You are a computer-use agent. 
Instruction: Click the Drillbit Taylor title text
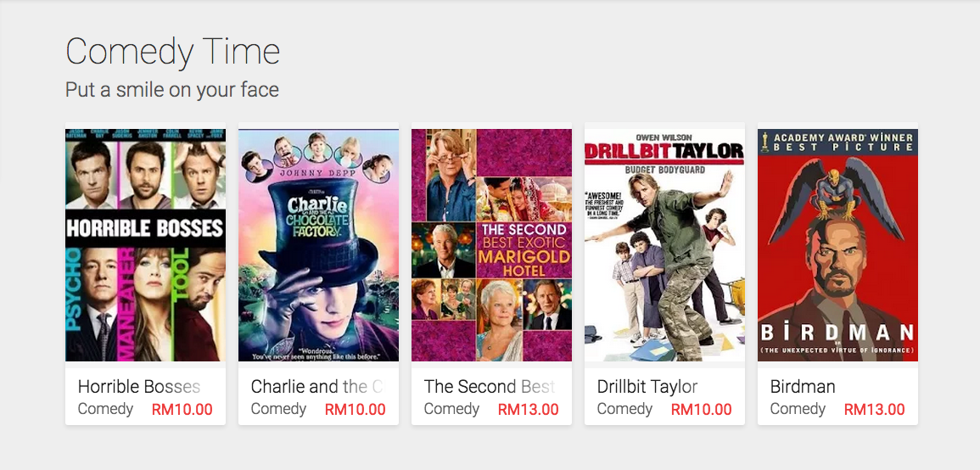point(647,387)
